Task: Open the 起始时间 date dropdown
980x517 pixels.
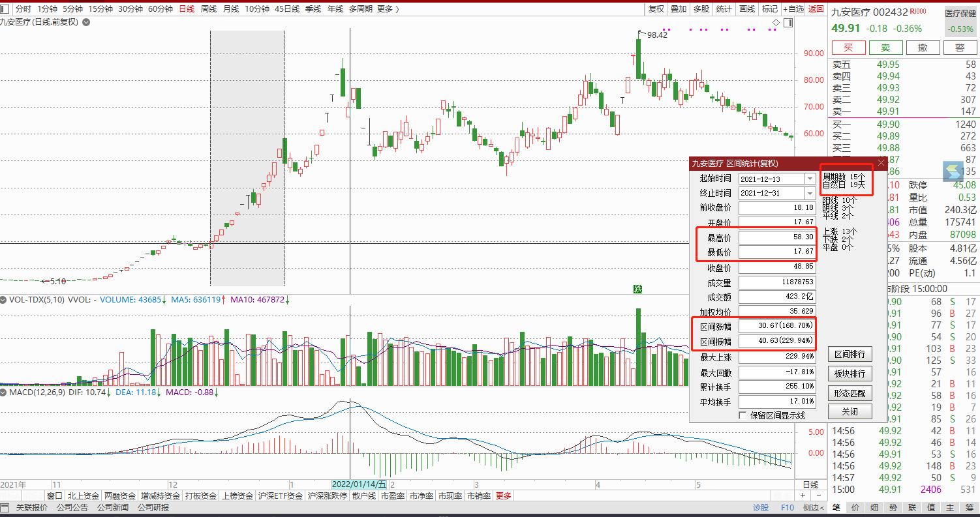Action: (x=810, y=179)
